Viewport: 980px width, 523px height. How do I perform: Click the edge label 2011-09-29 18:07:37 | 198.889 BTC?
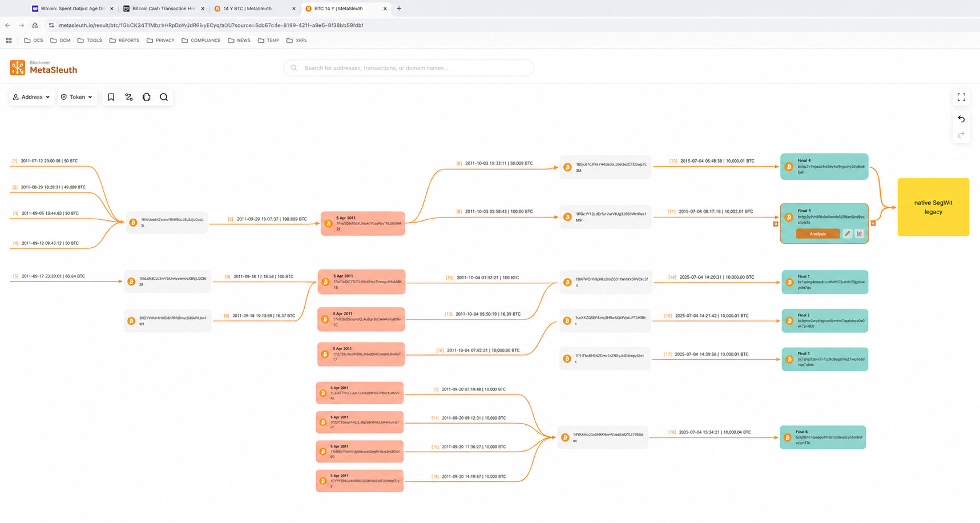267,219
